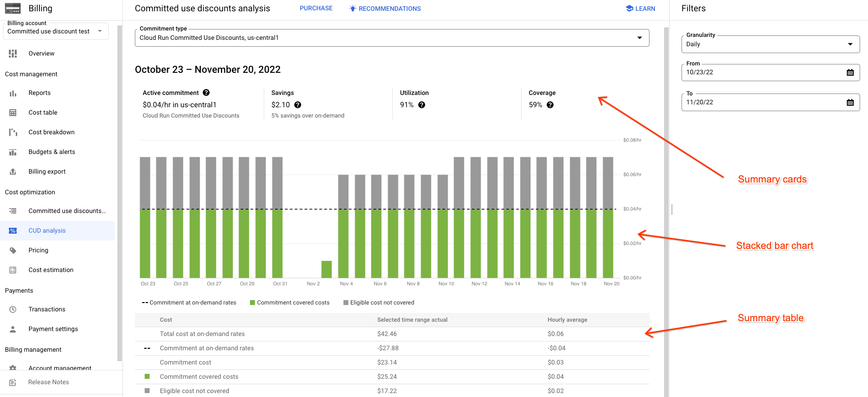Click the Billing export upload icon
868x397 pixels.
point(13,172)
